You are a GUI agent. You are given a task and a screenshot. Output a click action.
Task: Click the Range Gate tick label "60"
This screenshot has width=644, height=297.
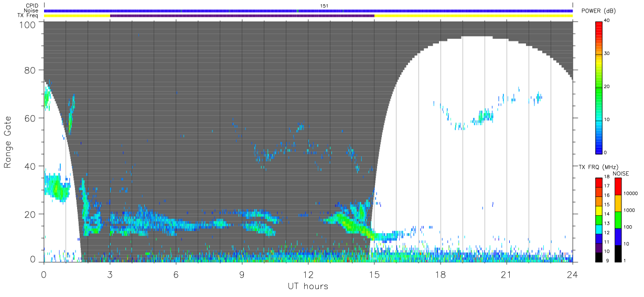point(30,118)
